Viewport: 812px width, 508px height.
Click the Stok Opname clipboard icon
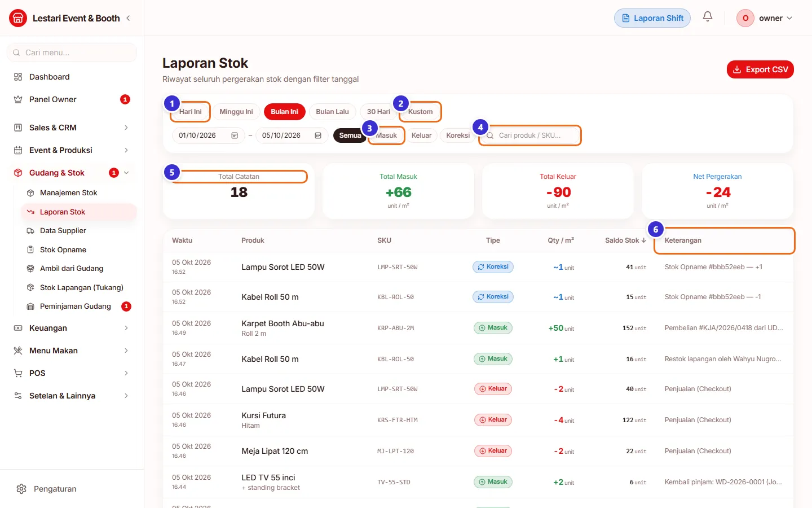30,249
